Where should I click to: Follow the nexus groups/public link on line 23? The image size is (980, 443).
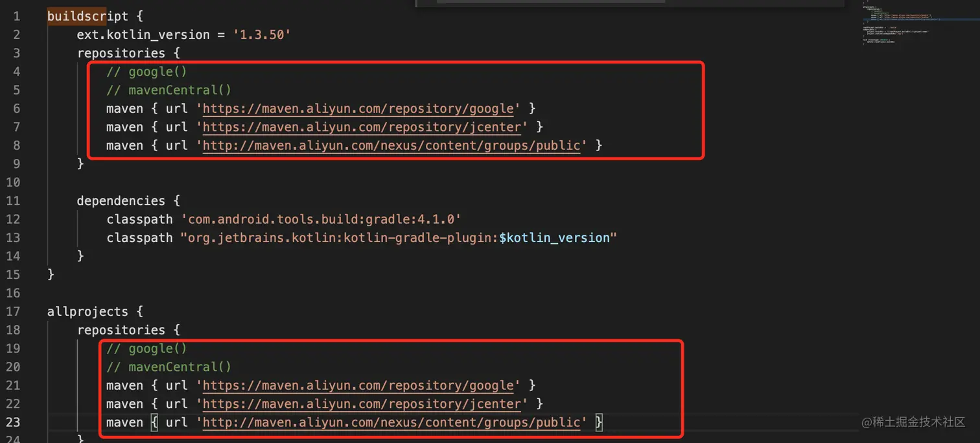pos(391,422)
